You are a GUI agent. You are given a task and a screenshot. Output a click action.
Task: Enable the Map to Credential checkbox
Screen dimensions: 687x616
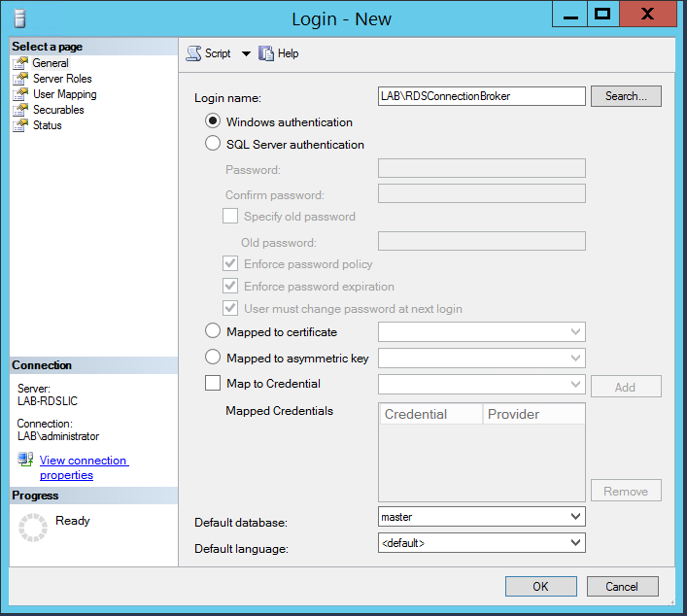[213, 384]
